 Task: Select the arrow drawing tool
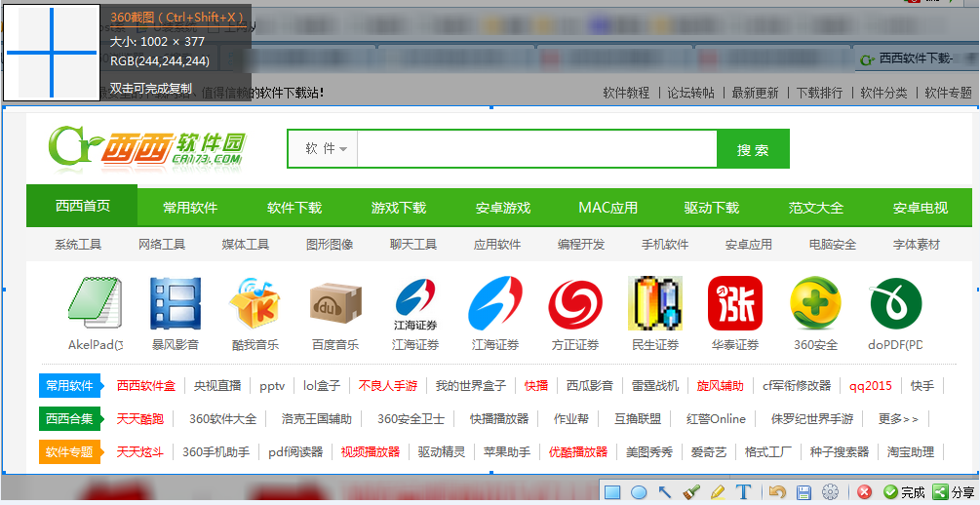click(664, 492)
